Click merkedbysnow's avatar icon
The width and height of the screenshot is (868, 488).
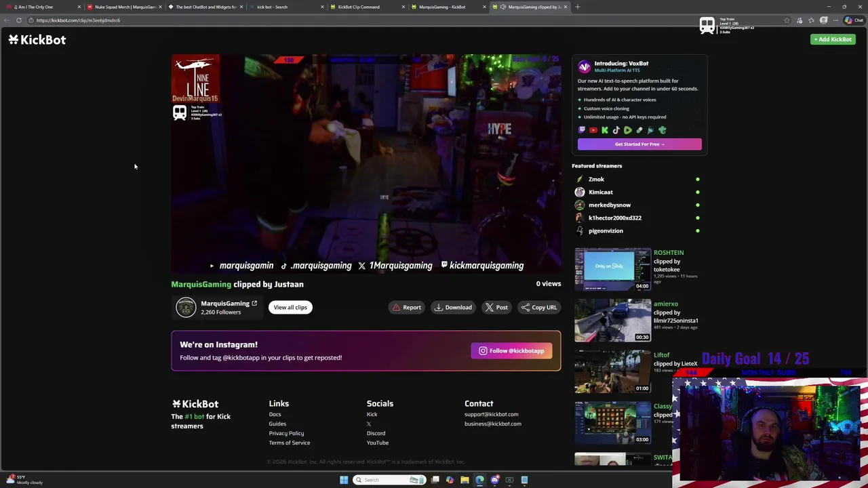580,205
